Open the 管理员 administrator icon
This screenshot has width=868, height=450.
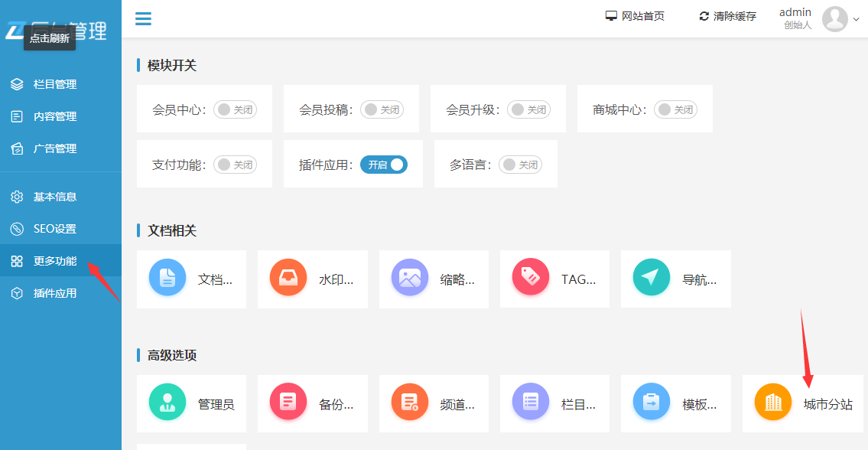click(x=167, y=401)
